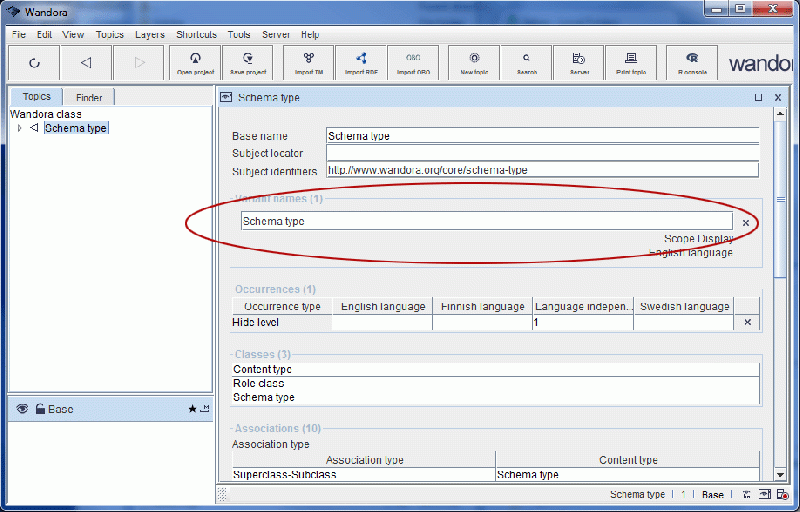Viewport: 800px width, 512px height.
Task: Open the Search tool in toolbar
Action: coord(526,62)
